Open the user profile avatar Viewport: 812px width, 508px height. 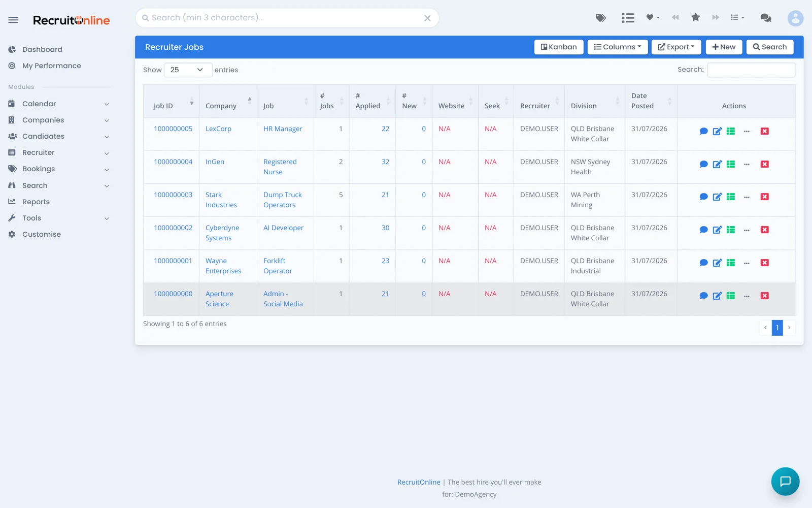click(795, 18)
